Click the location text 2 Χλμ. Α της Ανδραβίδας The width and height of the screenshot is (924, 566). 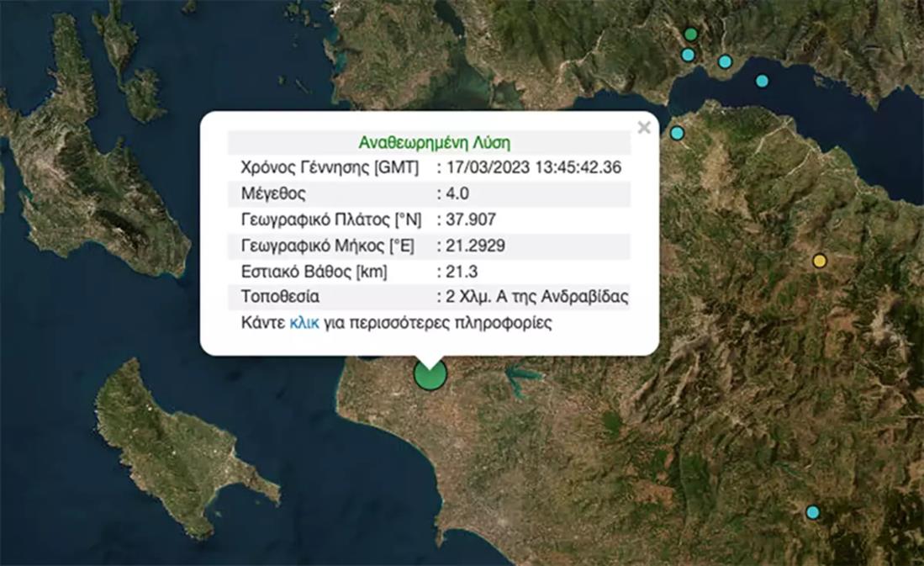pyautogui.click(x=538, y=297)
